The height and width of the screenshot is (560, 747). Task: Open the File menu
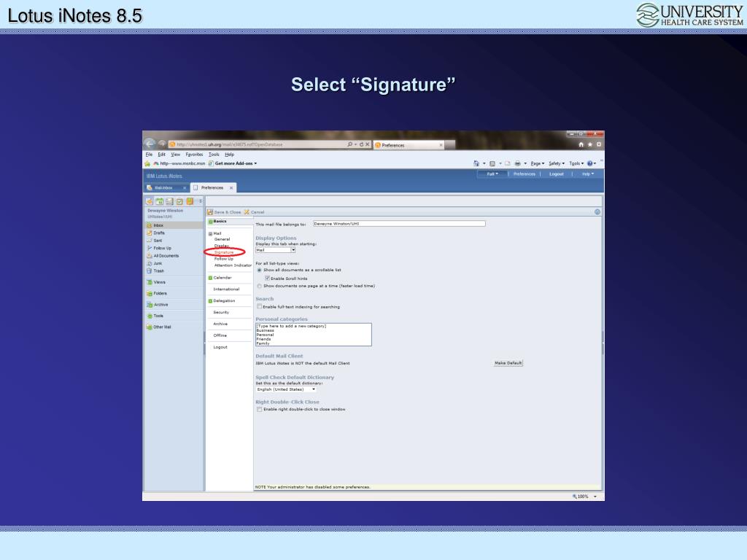pyautogui.click(x=149, y=155)
